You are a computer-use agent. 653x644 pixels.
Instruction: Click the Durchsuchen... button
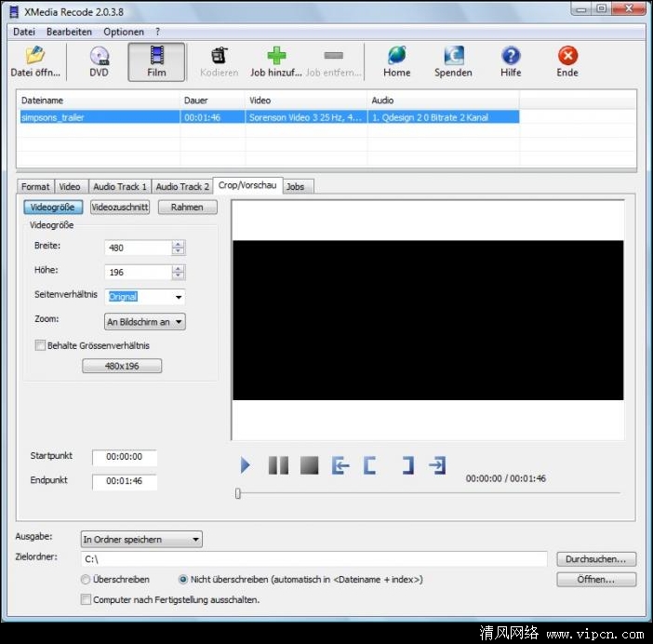tap(595, 559)
